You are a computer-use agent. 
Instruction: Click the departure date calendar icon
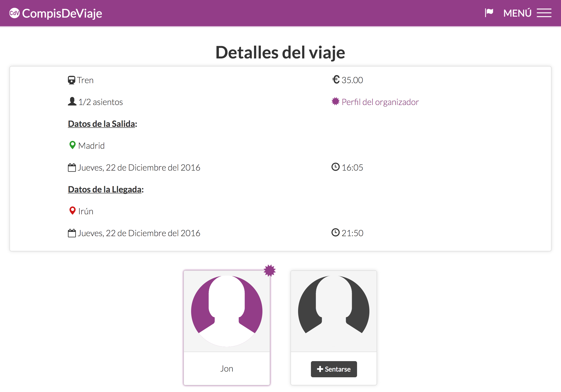[x=72, y=167]
